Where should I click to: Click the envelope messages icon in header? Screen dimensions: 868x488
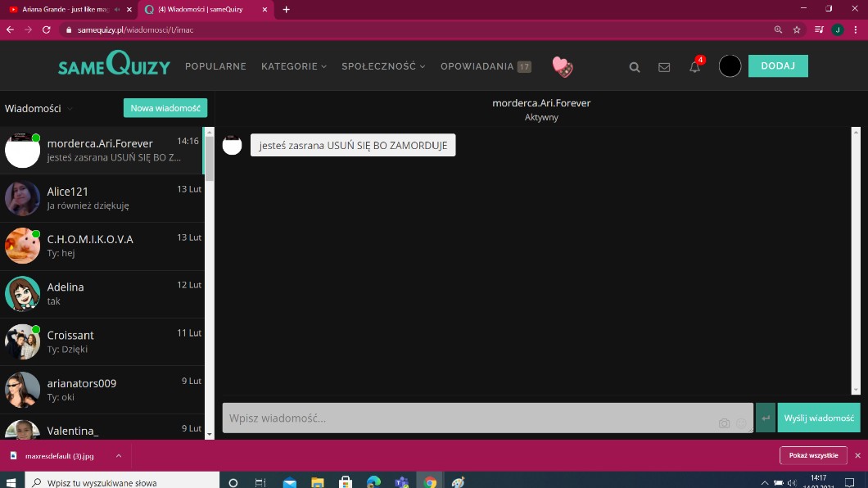click(x=664, y=67)
